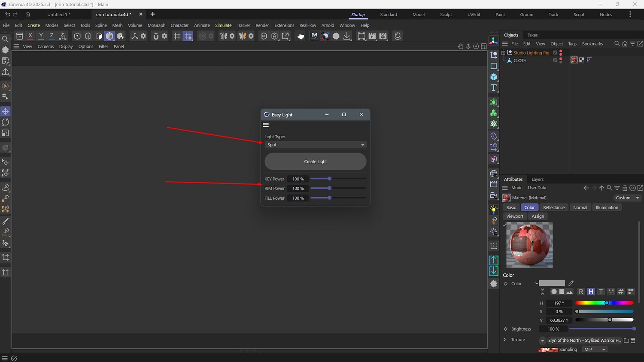Switch to the Sculpt workspace layout
644x362 pixels.
tap(446, 15)
